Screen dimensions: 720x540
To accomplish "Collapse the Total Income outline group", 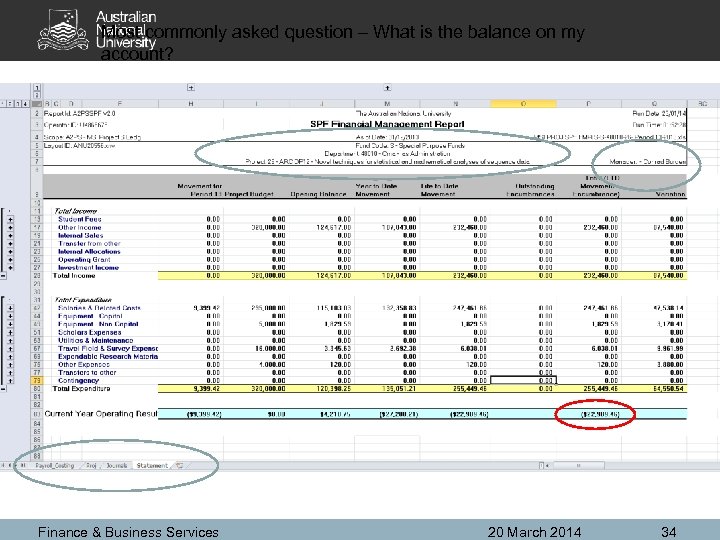I will (x=3, y=276).
